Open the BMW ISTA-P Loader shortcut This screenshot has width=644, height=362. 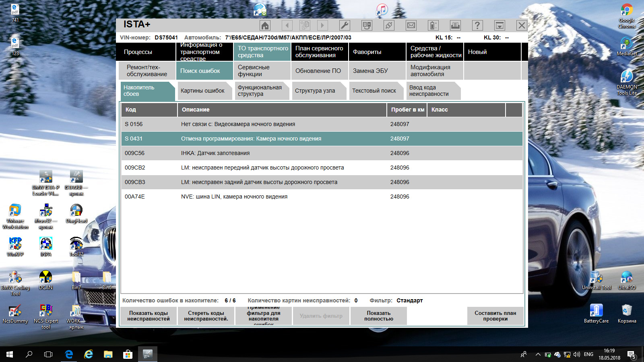[x=46, y=183]
